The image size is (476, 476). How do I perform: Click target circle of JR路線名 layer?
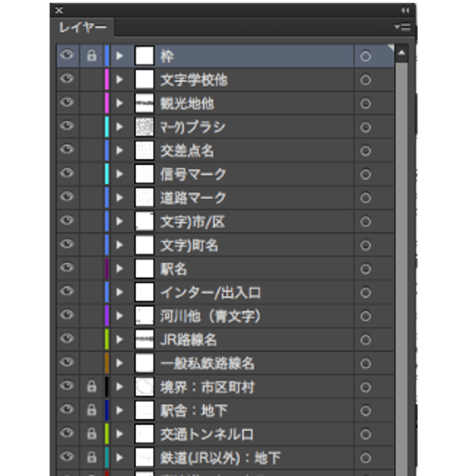pos(365,340)
